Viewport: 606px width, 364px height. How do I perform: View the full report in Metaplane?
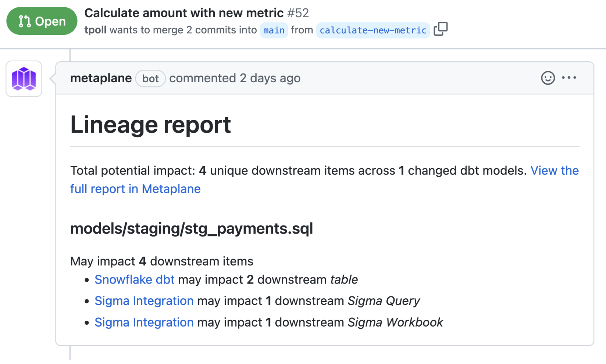pos(135,189)
